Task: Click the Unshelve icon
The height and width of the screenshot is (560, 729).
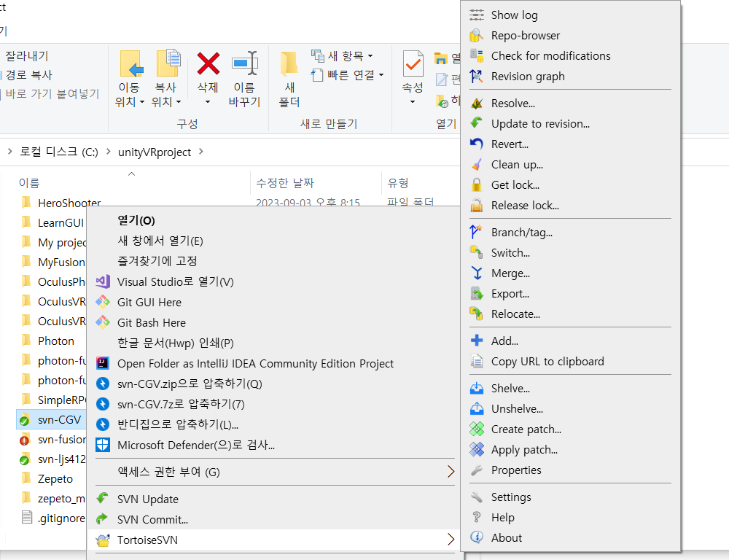Action: point(477,409)
